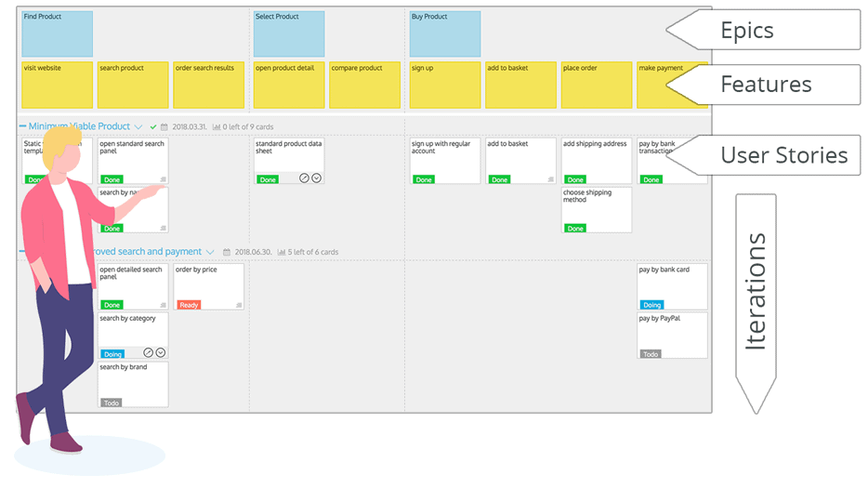Screen dimensions: 868x488
Task: Click the chart icon beside '0 left of 9 cards'
Action: (x=217, y=126)
